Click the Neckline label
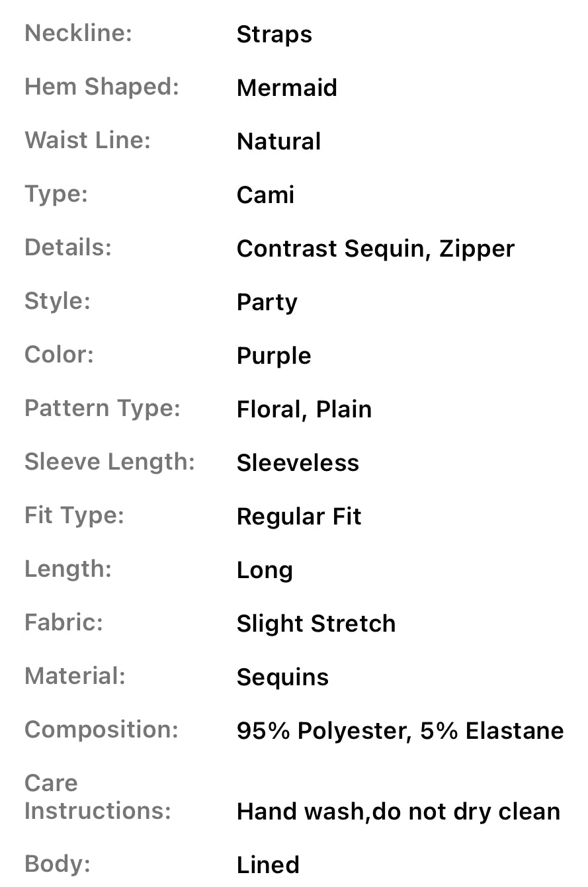The width and height of the screenshot is (588, 887). (x=78, y=33)
